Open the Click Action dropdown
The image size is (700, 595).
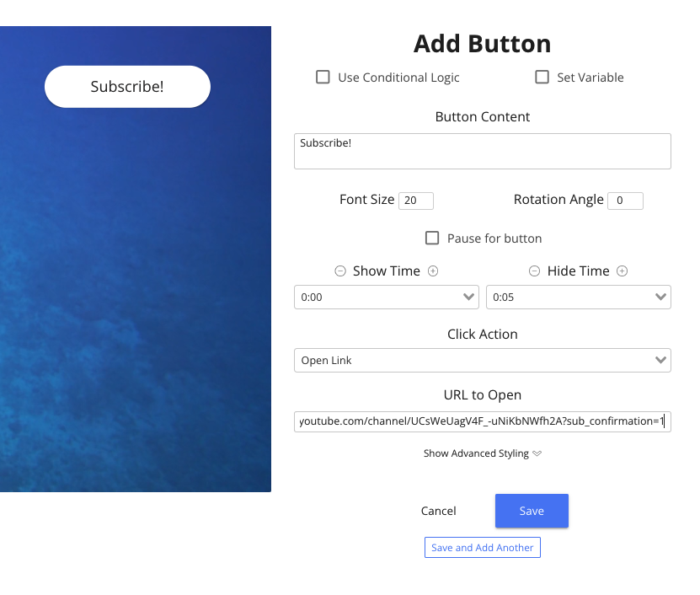482,361
